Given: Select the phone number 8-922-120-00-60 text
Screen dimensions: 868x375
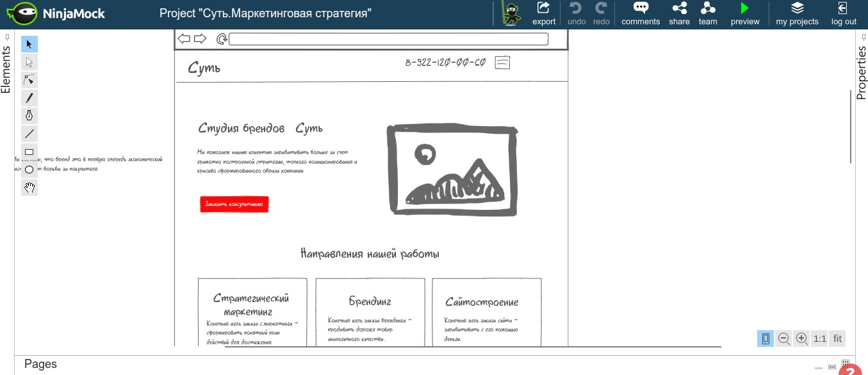Looking at the screenshot, I should (446, 62).
